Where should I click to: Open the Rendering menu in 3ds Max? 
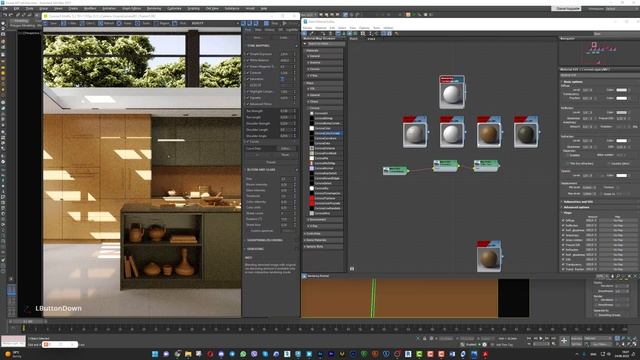coord(154,9)
